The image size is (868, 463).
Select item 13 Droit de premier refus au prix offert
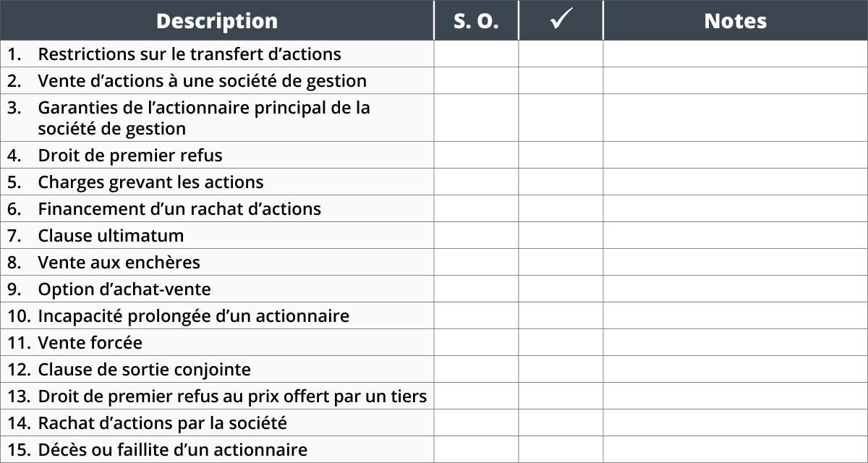click(217, 396)
